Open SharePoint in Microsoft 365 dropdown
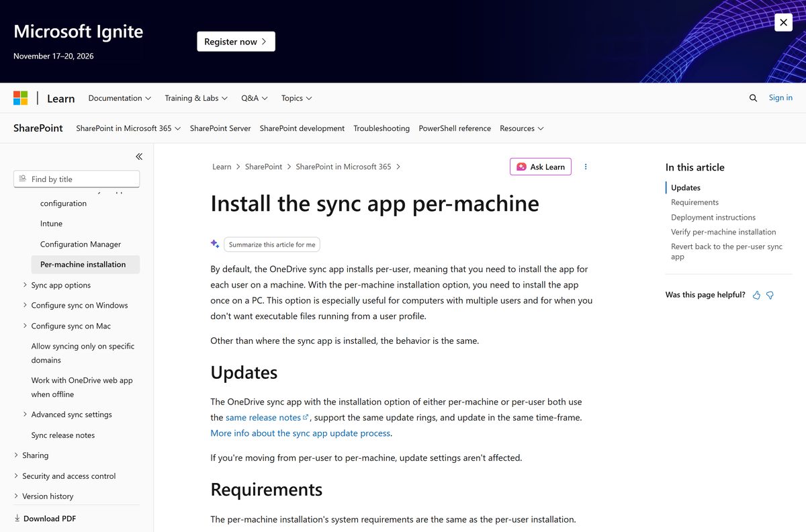 click(128, 128)
